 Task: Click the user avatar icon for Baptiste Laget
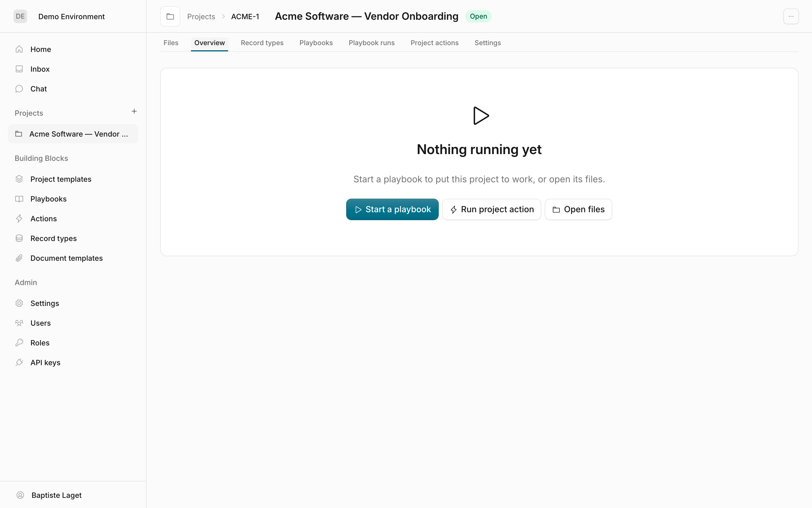pyautogui.click(x=20, y=495)
